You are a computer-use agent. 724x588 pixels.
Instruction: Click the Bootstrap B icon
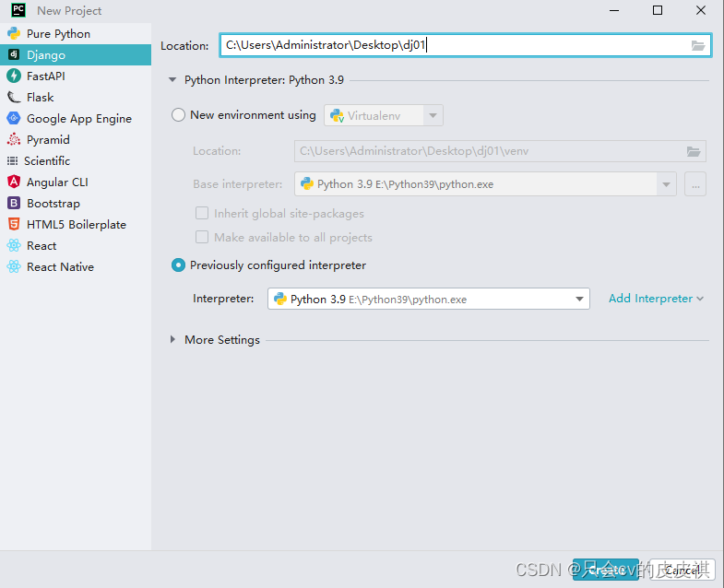point(14,203)
